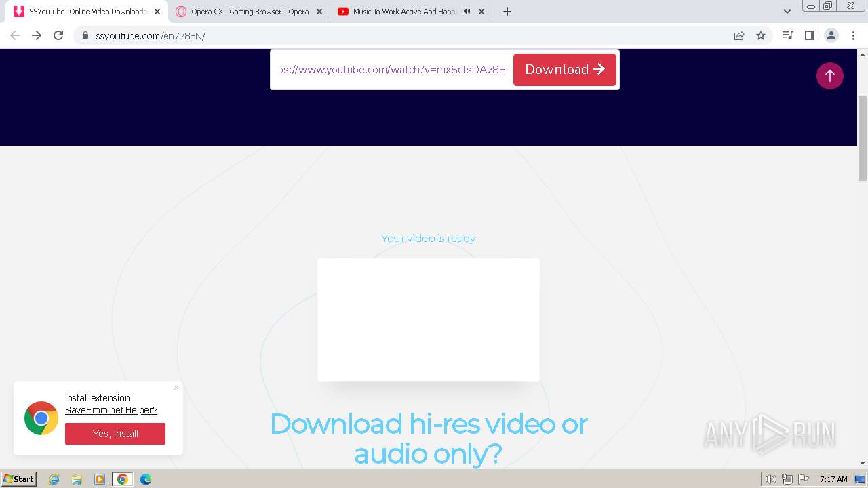Close the Opera GX tab

[x=319, y=12]
